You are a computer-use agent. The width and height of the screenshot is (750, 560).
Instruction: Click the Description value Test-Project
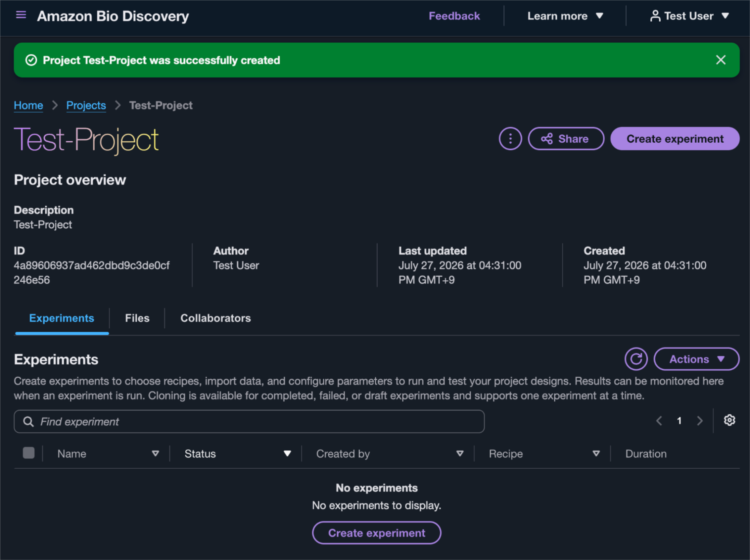pyautogui.click(x=43, y=225)
